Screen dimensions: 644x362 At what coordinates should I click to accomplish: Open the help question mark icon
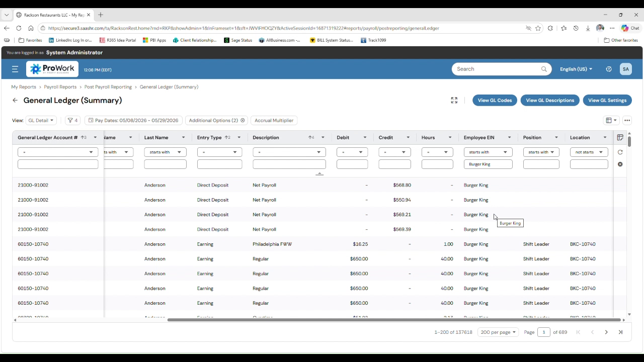pyautogui.click(x=609, y=69)
